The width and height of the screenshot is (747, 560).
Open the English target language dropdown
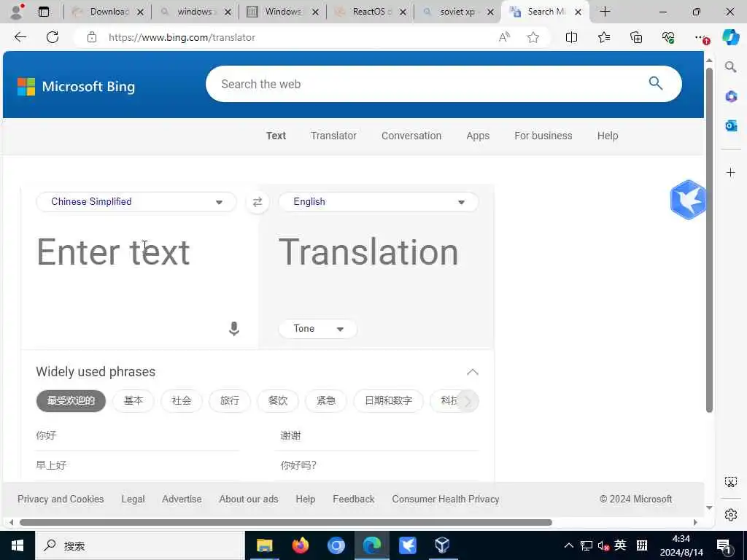point(379,202)
